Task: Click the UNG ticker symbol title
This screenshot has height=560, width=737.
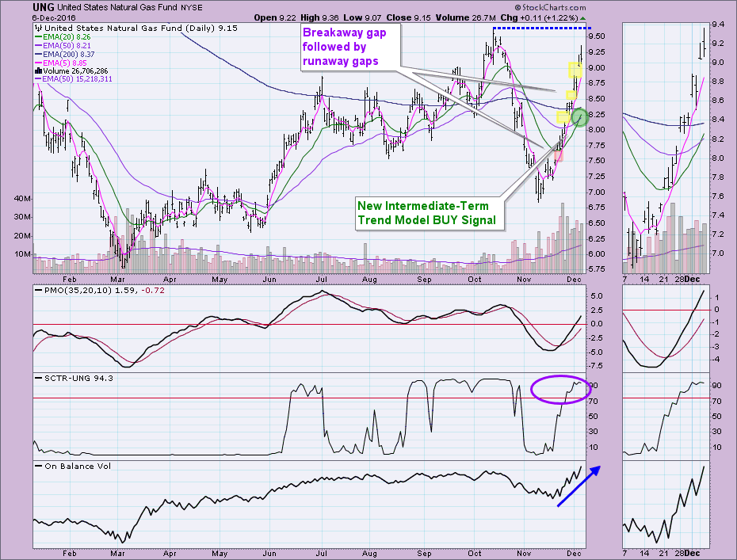Action: (x=44, y=7)
